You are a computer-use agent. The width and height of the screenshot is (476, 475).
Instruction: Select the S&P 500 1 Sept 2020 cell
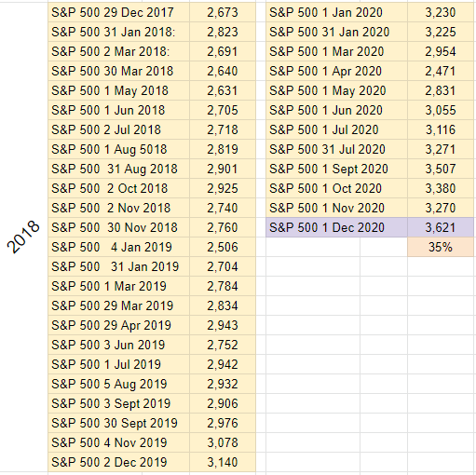[x=336, y=169]
